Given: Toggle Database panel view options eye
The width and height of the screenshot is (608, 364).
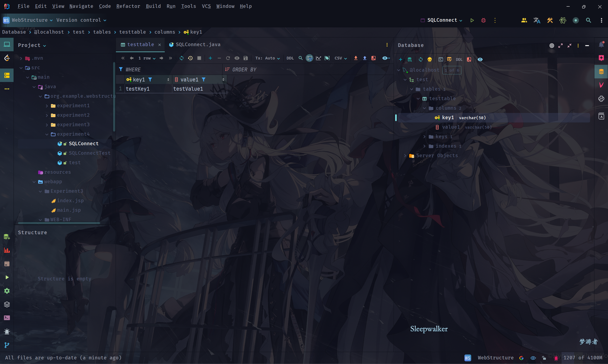Looking at the screenshot, I should [x=480, y=59].
